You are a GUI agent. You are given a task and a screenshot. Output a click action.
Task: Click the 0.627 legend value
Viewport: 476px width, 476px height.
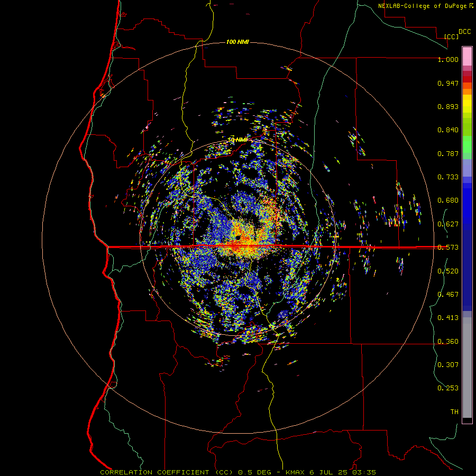(x=448, y=224)
